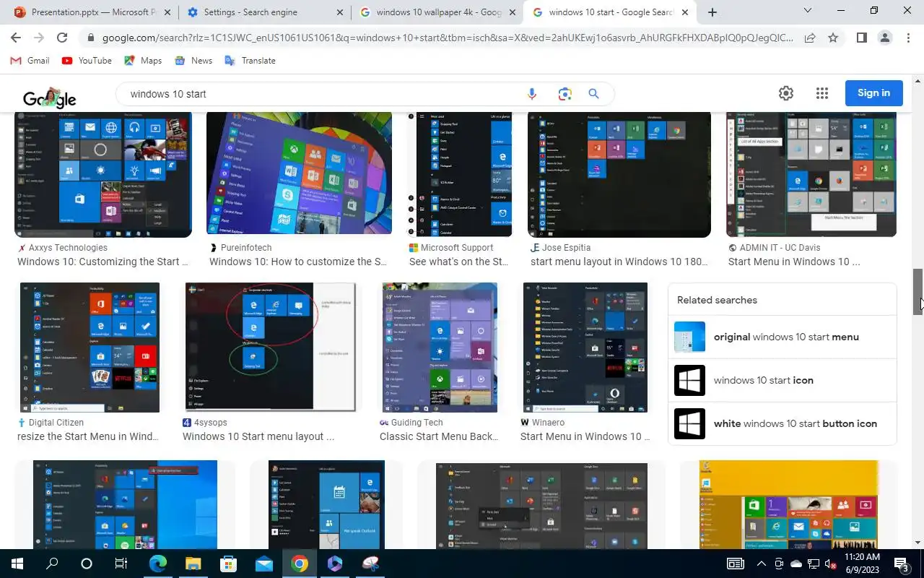The width and height of the screenshot is (924, 578).
Task: Close the Settings - Search engine tab
Action: pyautogui.click(x=340, y=12)
